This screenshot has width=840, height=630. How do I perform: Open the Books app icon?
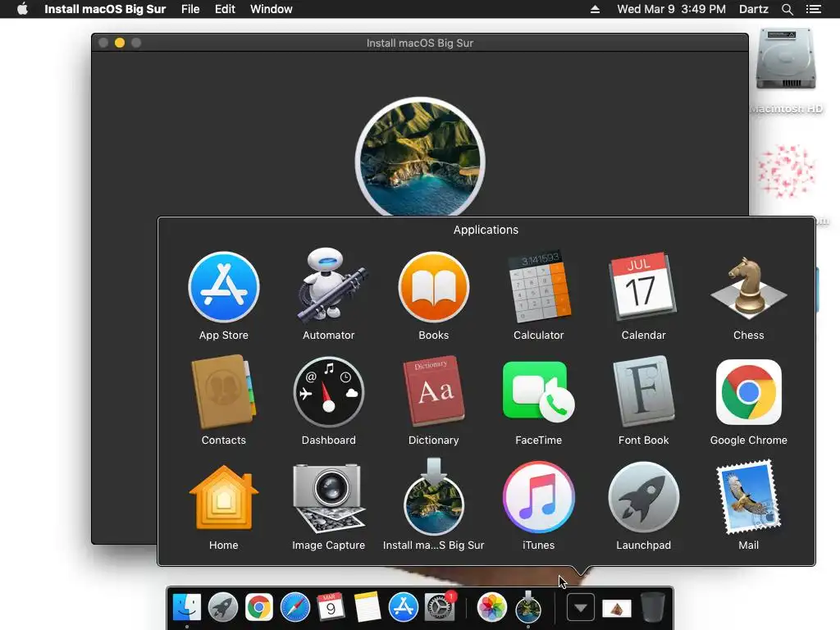click(433, 287)
